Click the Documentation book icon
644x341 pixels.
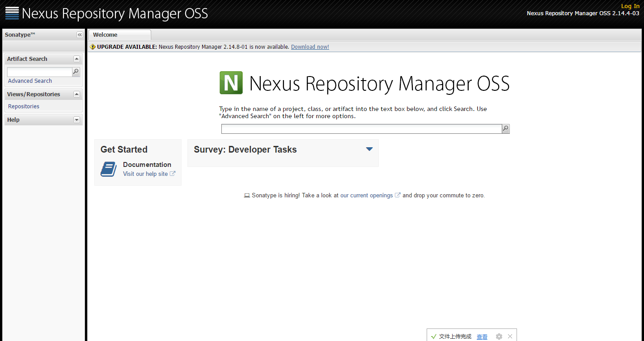(x=109, y=169)
